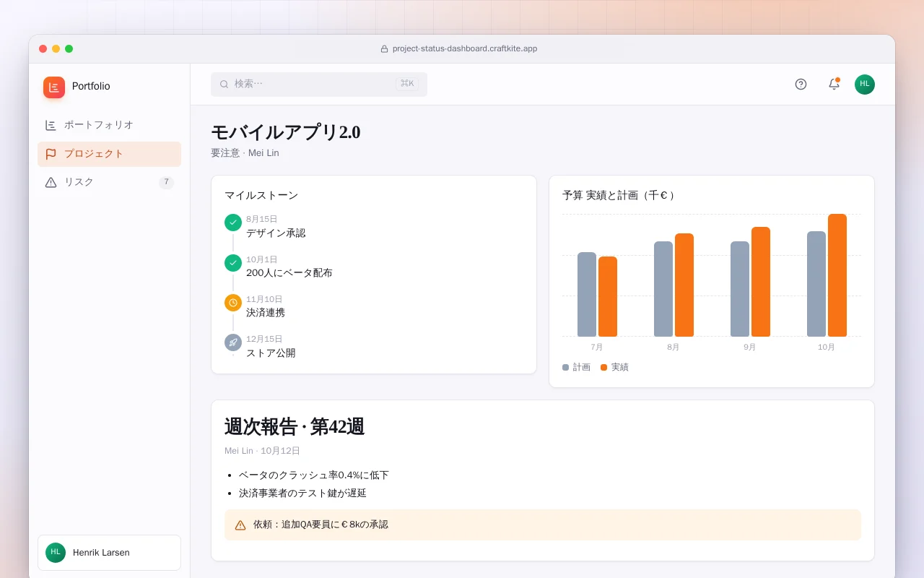Go to ポートフォリオ in the sidebar

(109, 125)
